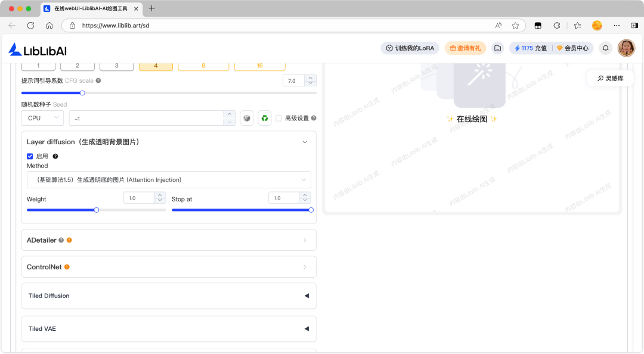Click the read aloud icon in address bar
The height and width of the screenshot is (354, 644).
[x=498, y=26]
